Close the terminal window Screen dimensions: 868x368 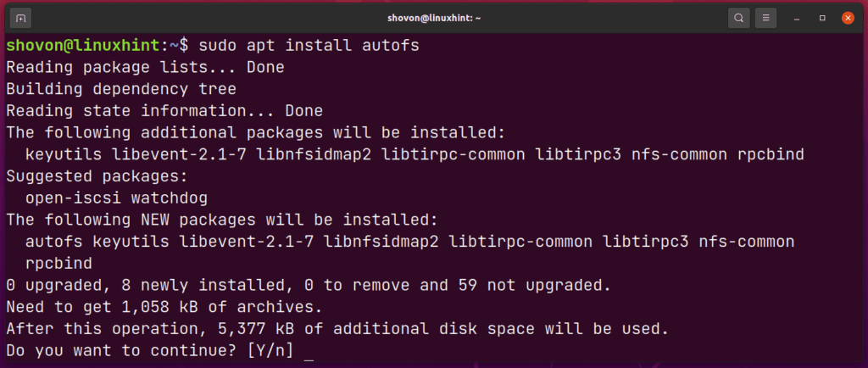pos(847,17)
